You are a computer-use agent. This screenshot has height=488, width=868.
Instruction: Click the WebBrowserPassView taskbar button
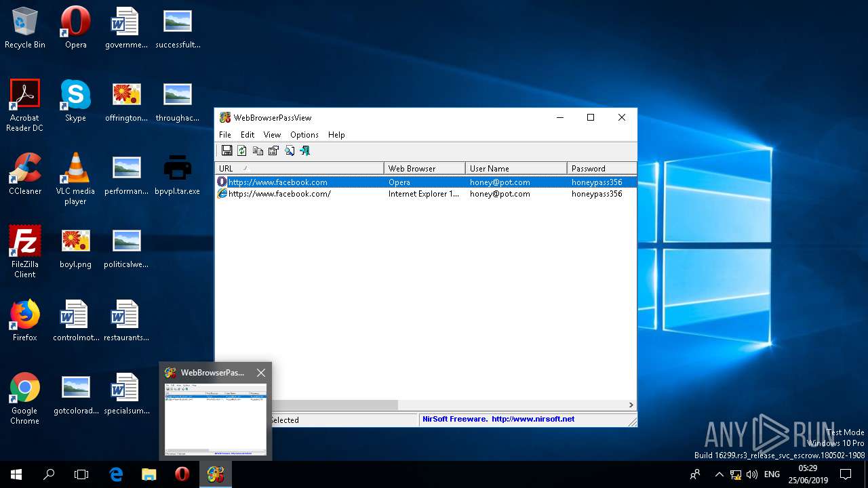click(216, 474)
